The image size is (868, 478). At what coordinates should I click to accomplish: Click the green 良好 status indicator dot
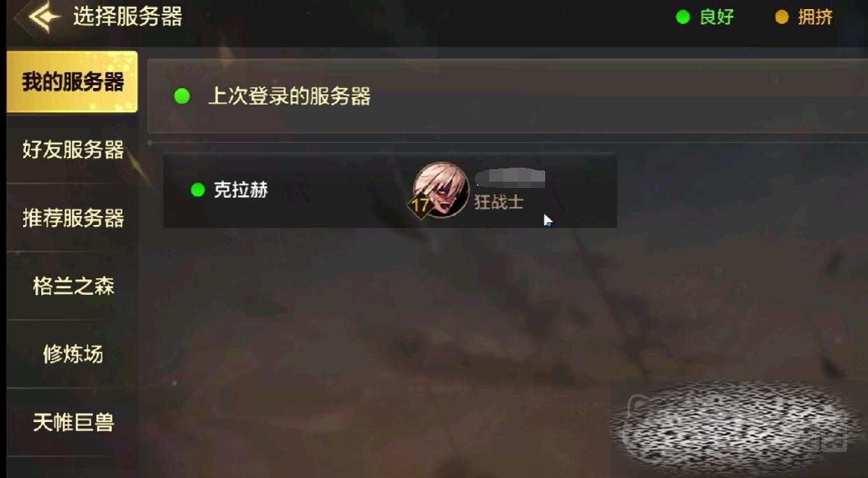[x=683, y=17]
